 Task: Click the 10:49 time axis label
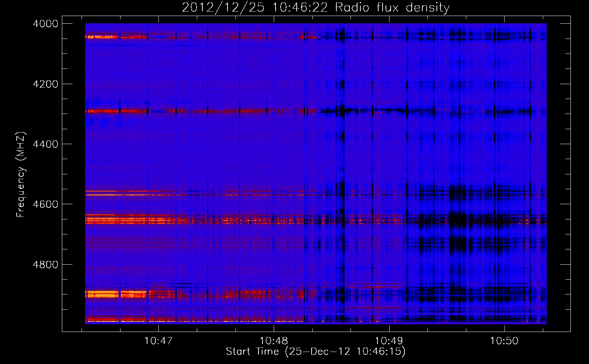(x=389, y=341)
